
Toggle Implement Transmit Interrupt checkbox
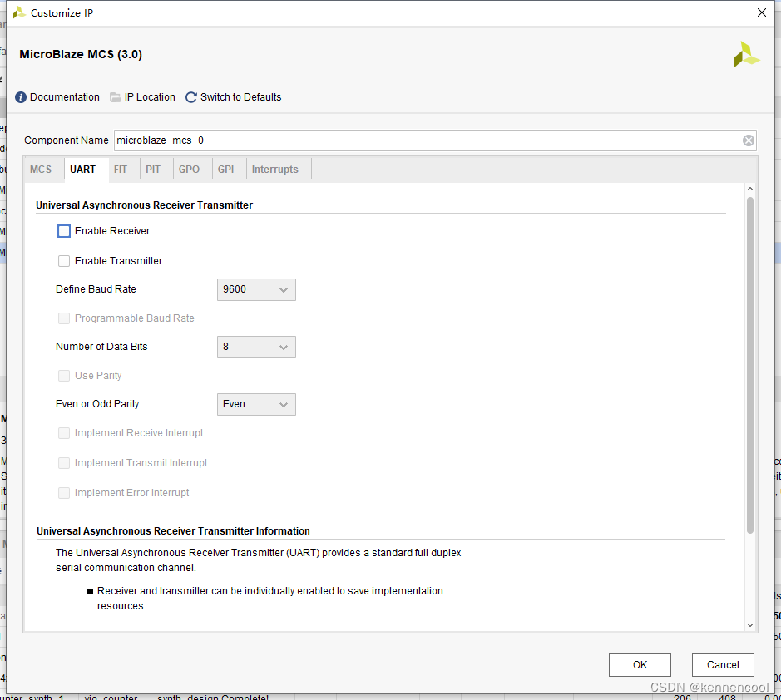point(64,463)
